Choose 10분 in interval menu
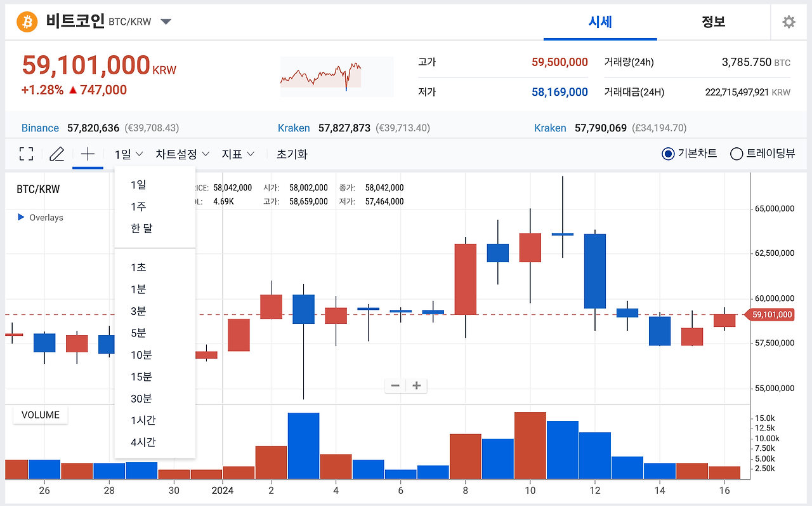This screenshot has width=812, height=506. (155, 355)
